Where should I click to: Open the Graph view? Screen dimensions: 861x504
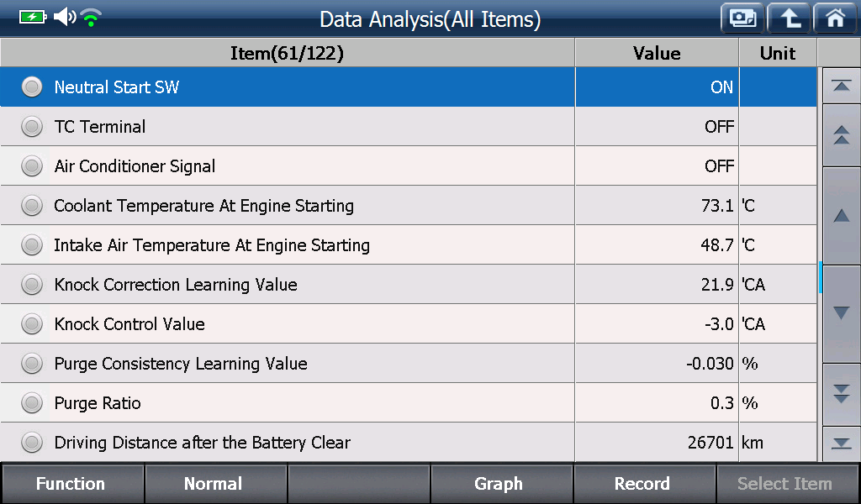(500, 484)
